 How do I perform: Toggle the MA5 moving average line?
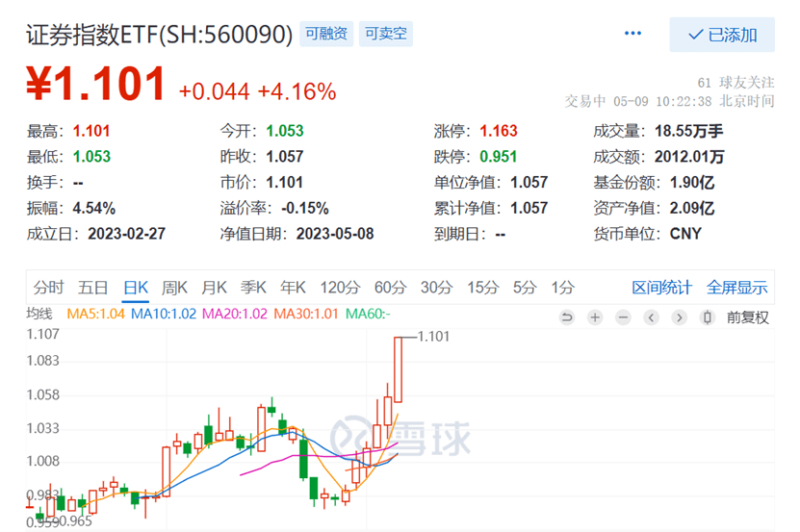96,315
